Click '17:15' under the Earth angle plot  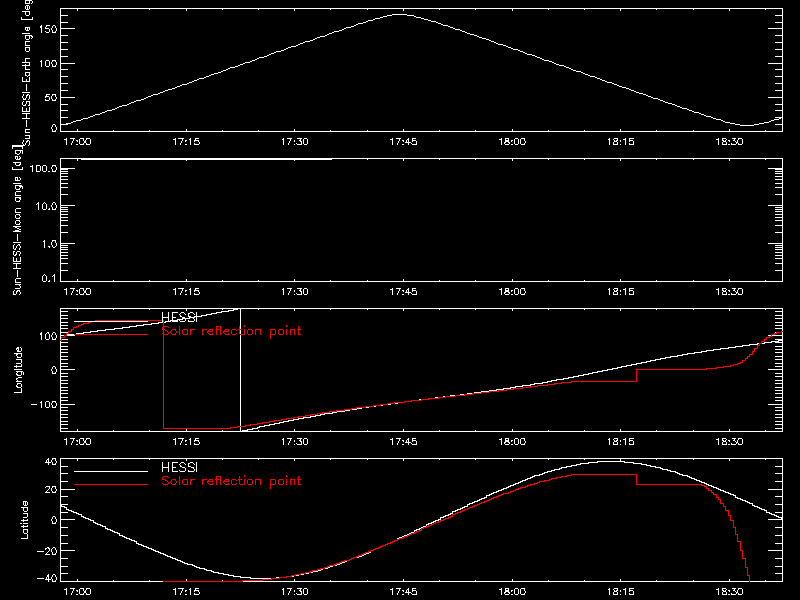click(x=186, y=142)
